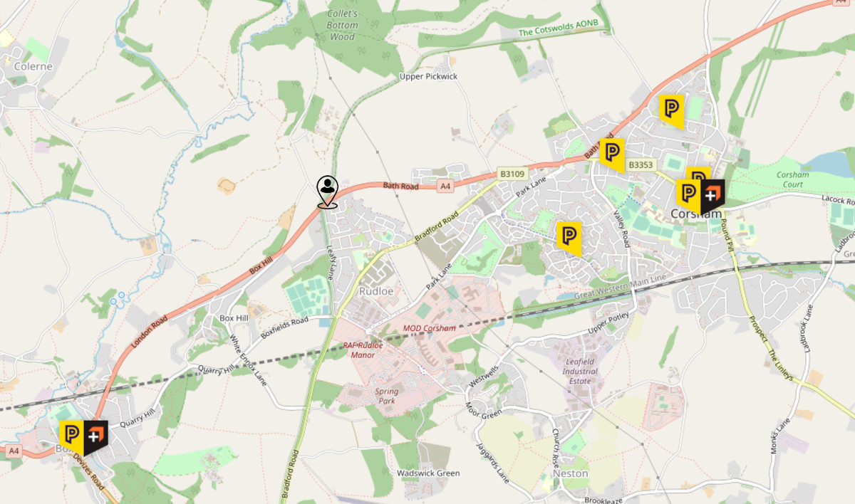Click the Corsham Court label
The image size is (855, 504).
[792, 179]
